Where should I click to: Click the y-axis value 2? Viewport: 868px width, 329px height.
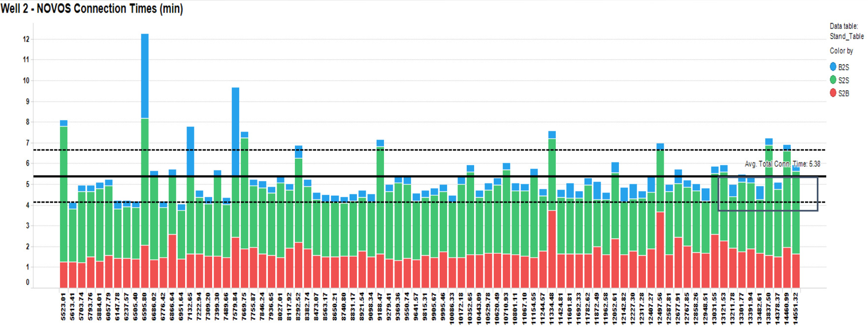pyautogui.click(x=28, y=246)
